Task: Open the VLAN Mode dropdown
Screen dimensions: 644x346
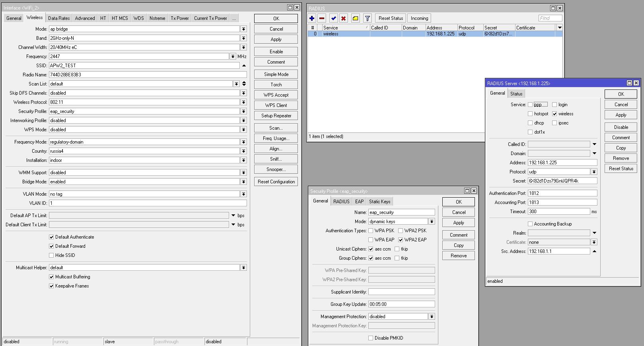Action: [x=244, y=194]
